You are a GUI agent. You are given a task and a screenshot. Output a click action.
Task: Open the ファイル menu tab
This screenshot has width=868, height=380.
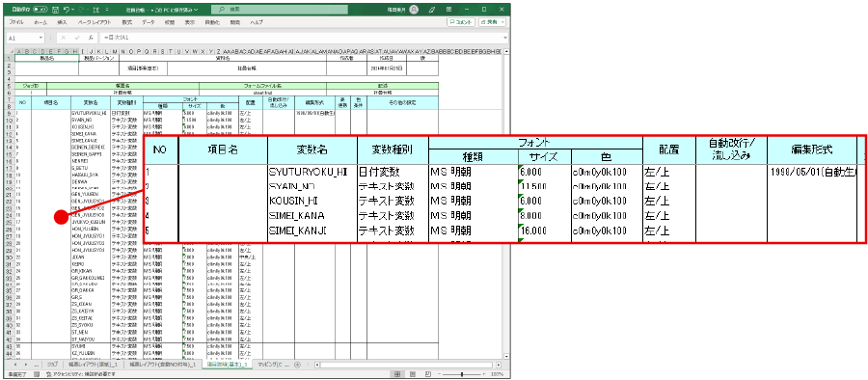[x=16, y=22]
